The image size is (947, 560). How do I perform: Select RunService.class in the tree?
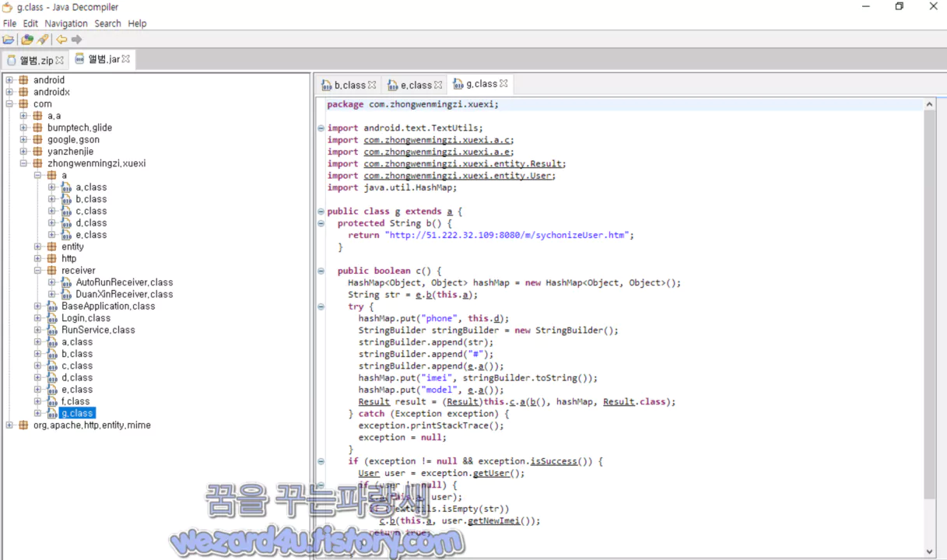98,330
